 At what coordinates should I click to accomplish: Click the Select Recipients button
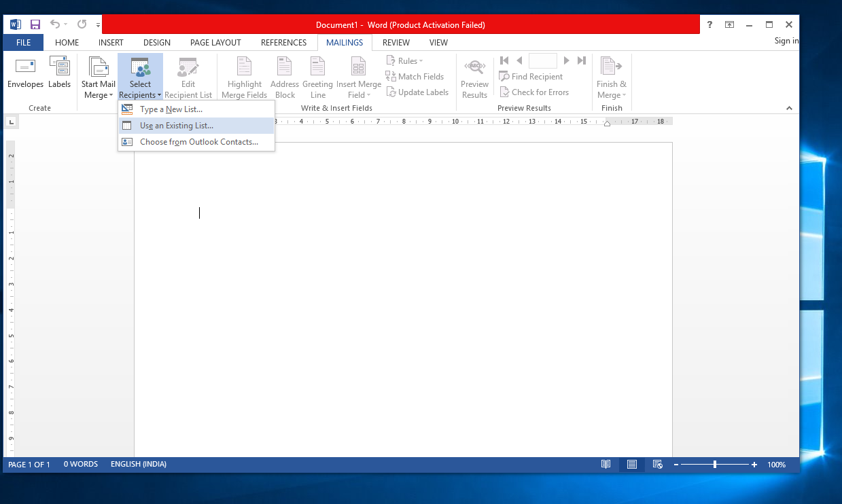[140, 78]
